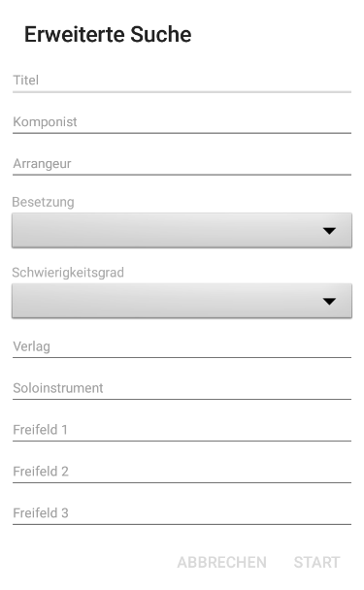The height and width of the screenshot is (590, 364).
Task: Click the Schwierigkeitsgrad dropdown arrow icon
Action: tap(329, 302)
